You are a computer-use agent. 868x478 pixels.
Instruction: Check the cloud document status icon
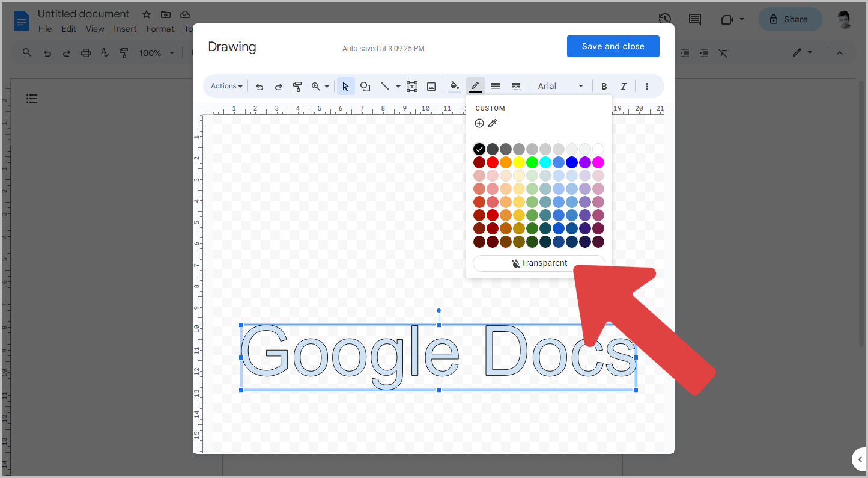click(185, 14)
